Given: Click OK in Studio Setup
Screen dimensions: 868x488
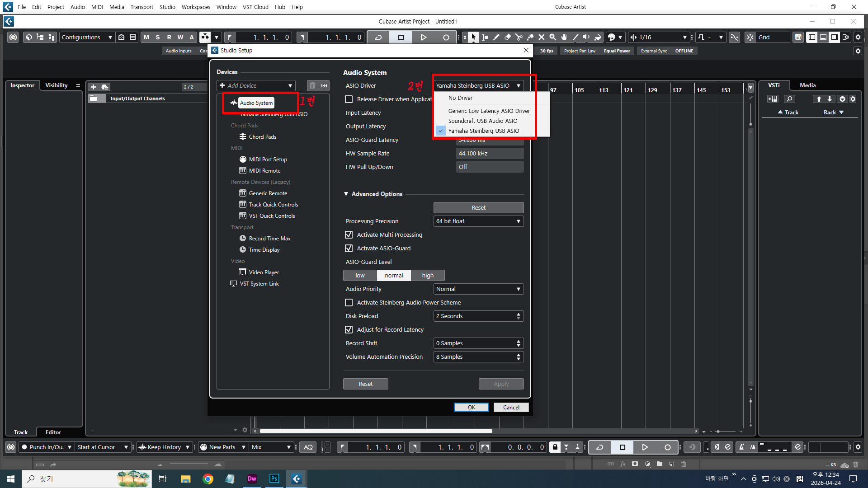Looking at the screenshot, I should point(472,407).
